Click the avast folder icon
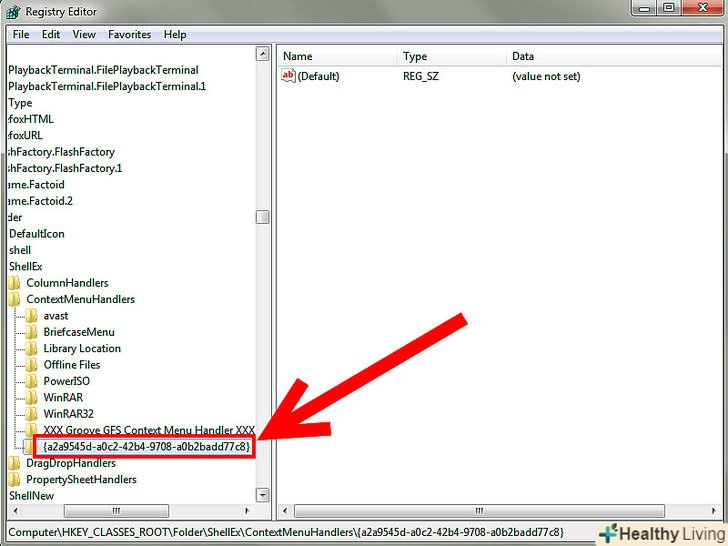Screen dimensions: 728x546 [x=32, y=316]
